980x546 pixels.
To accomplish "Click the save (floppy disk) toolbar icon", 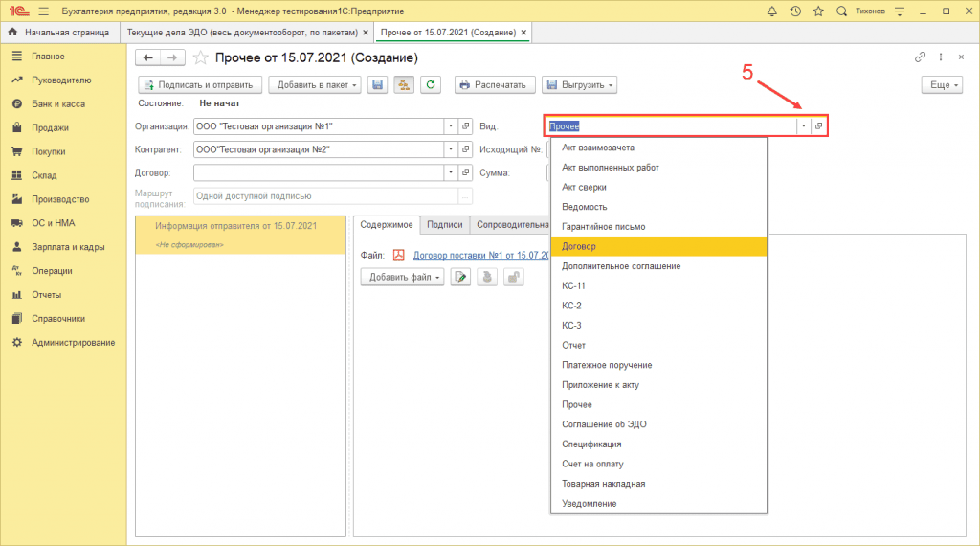I will 378,85.
